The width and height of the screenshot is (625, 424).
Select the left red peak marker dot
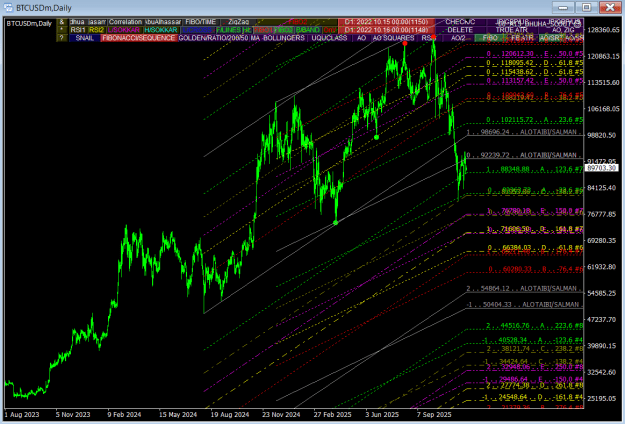(x=405, y=43)
